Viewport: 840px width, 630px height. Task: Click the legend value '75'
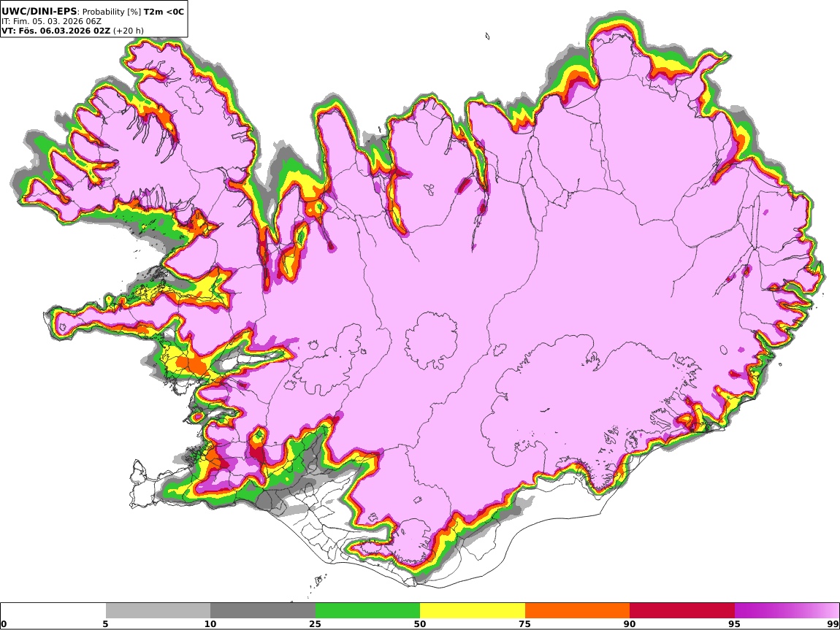click(524, 623)
